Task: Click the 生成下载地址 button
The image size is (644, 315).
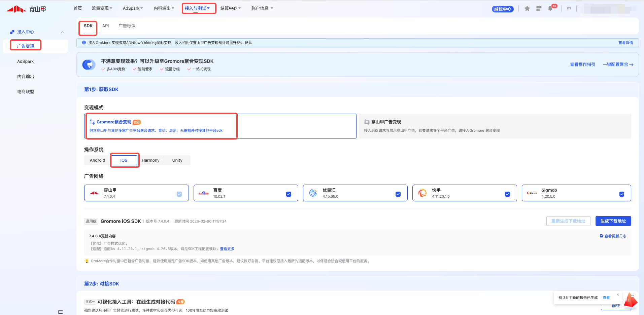Action: tap(613, 221)
